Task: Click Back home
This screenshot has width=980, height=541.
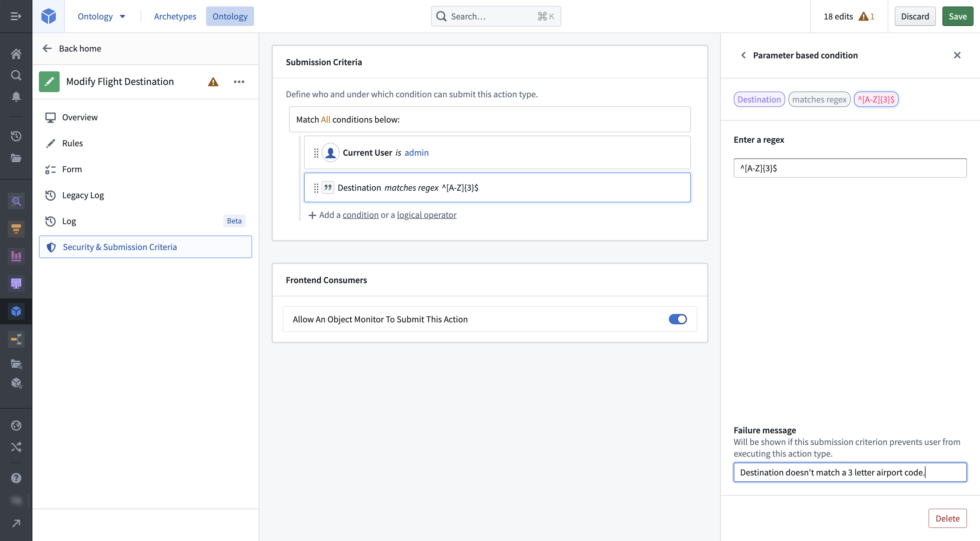Action: (72, 48)
